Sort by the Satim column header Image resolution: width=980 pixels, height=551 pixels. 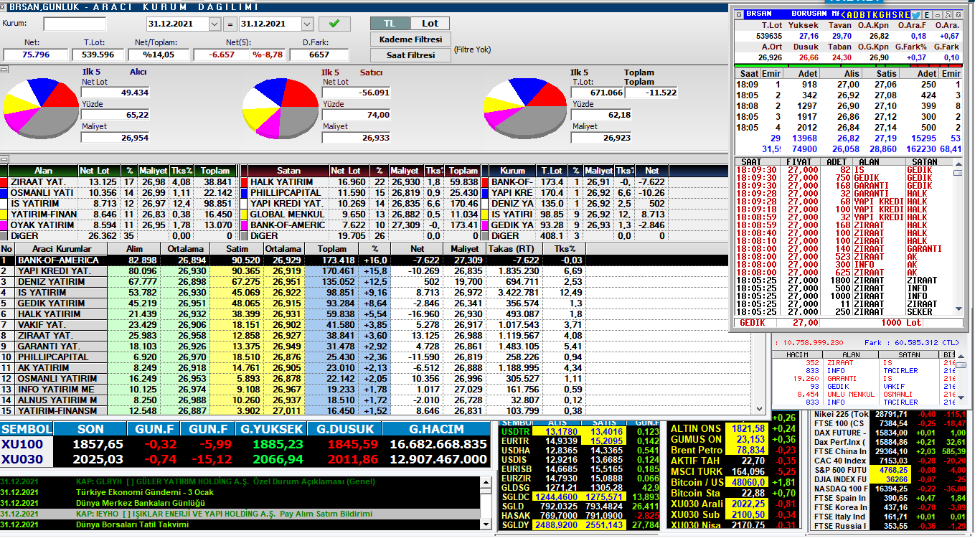237,249
